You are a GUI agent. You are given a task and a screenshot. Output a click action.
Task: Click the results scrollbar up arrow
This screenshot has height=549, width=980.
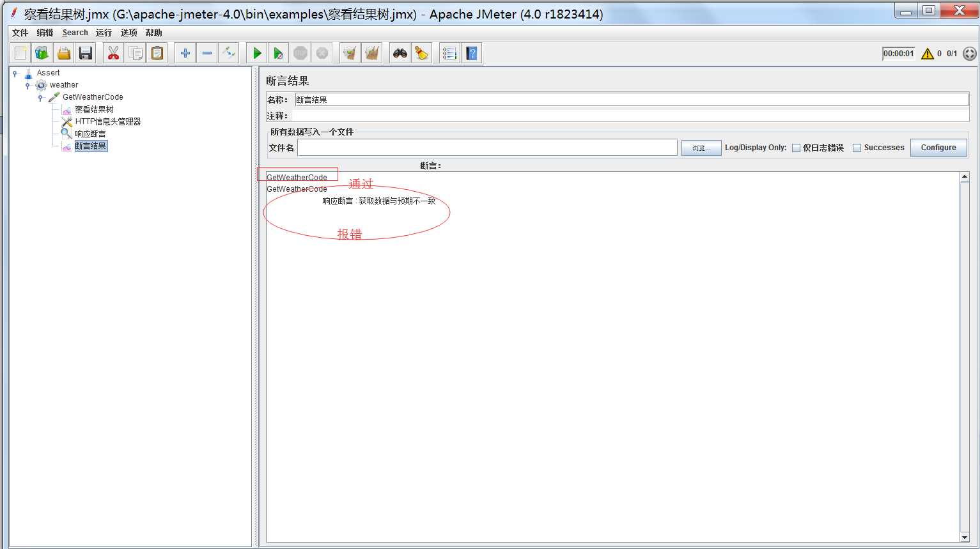tap(965, 177)
